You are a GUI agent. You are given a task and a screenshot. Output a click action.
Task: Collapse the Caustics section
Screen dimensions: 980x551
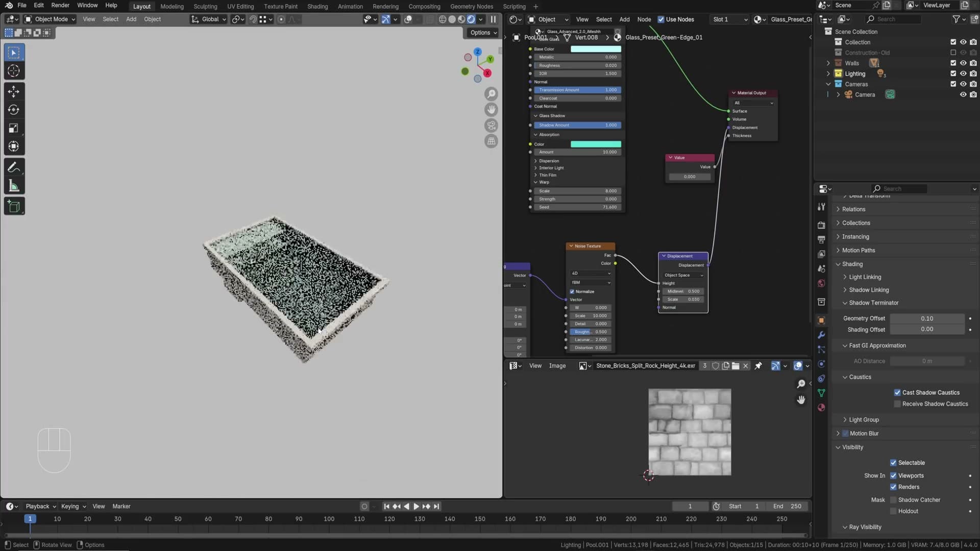coord(860,377)
